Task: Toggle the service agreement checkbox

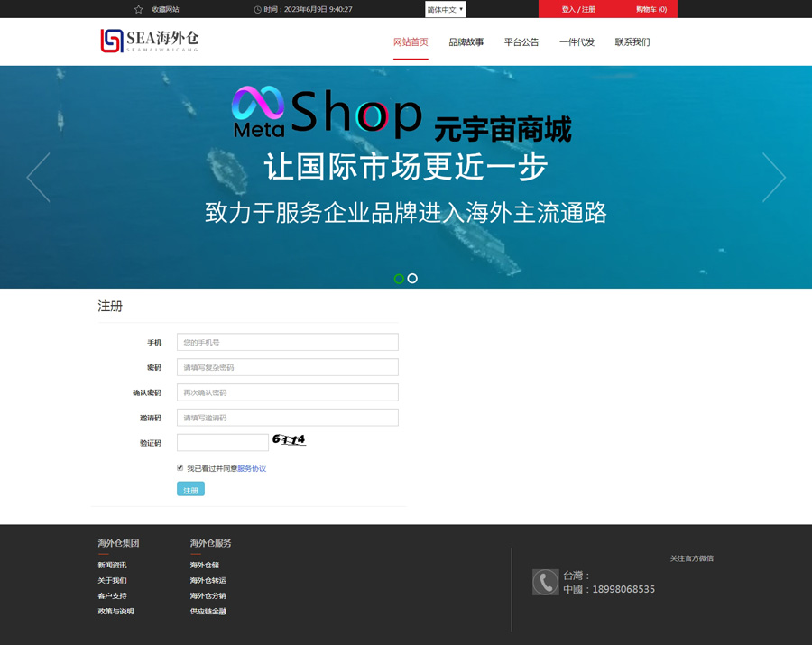Action: point(180,468)
